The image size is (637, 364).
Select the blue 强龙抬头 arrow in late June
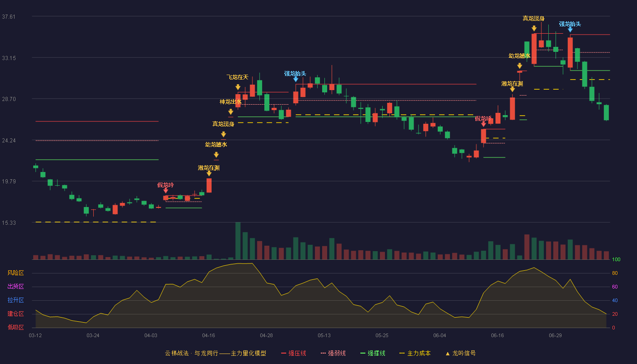click(570, 29)
